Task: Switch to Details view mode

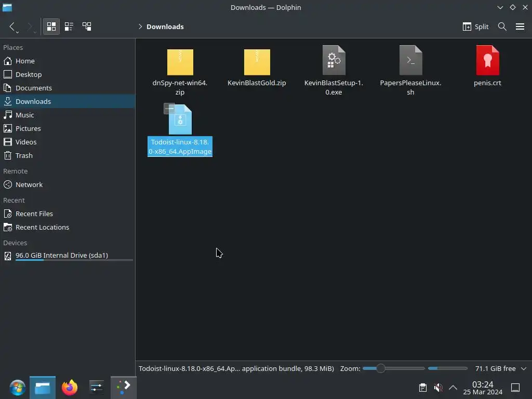Action: click(x=87, y=26)
